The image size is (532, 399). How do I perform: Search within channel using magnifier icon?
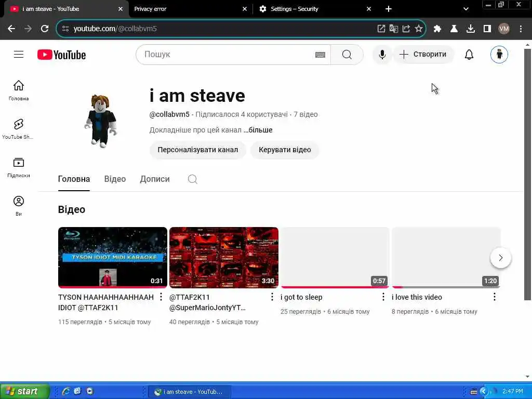point(192,179)
